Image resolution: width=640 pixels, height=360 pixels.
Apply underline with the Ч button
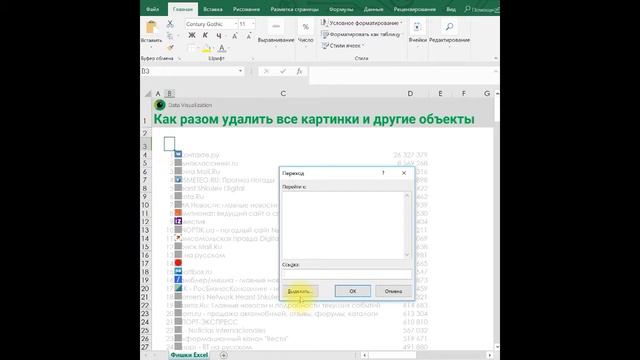pos(219,36)
